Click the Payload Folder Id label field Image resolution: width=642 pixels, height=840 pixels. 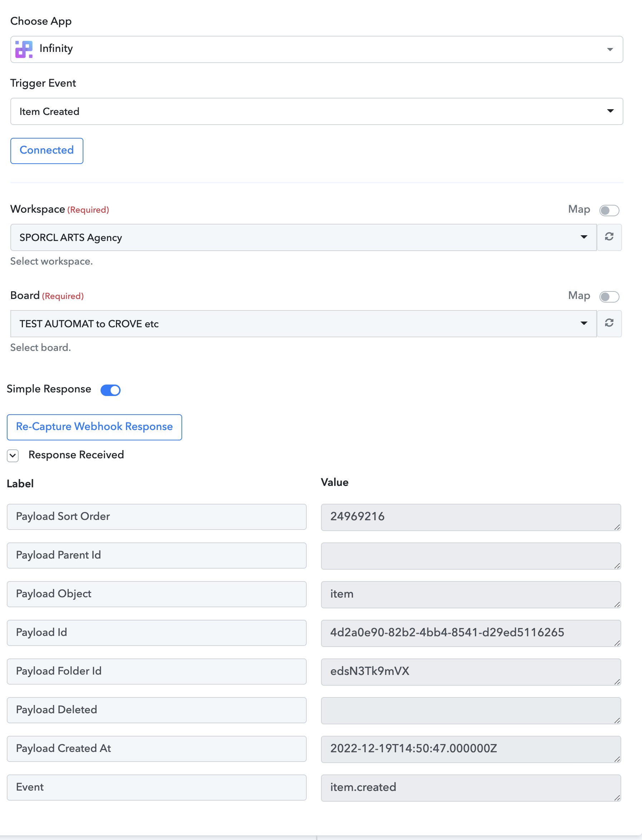coord(157,671)
